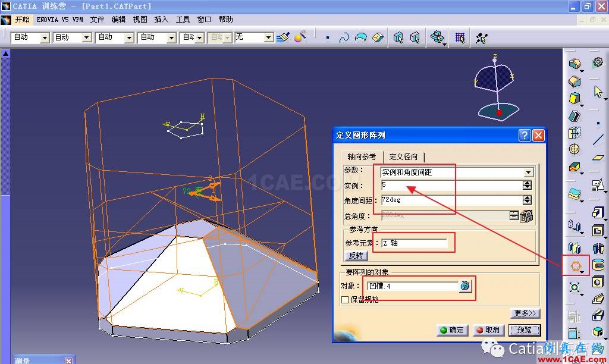Select the Shaft tool

[x=598, y=248]
